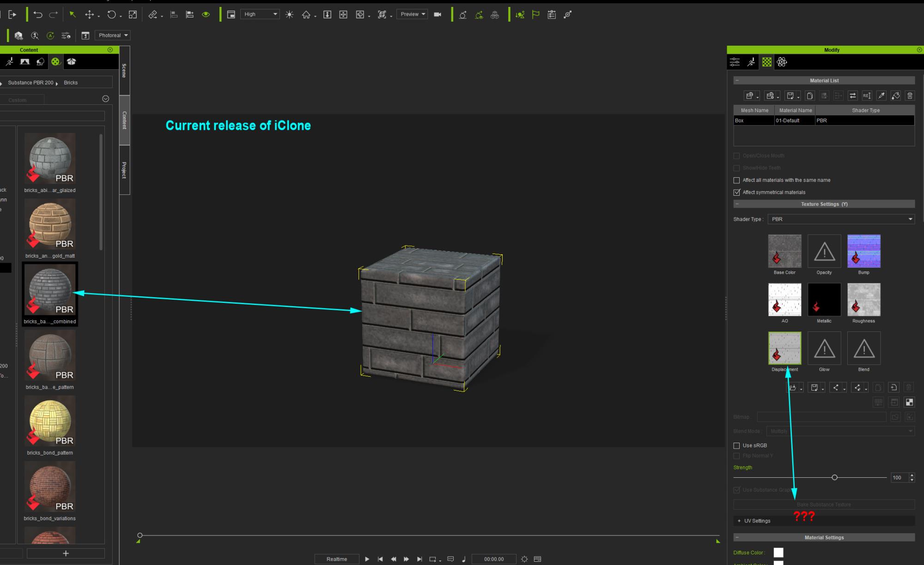The image size is (924, 565).
Task: Click the RE rename material icon
Action: pos(867,96)
